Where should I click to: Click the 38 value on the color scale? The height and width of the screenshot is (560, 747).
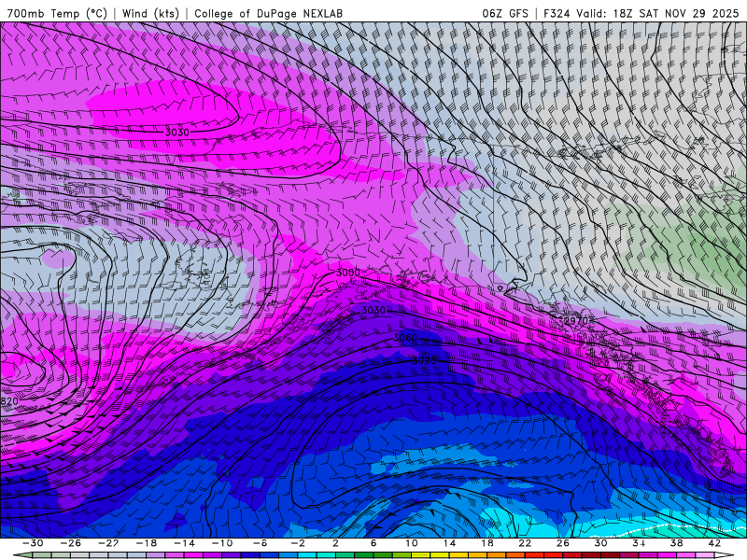tap(676, 543)
